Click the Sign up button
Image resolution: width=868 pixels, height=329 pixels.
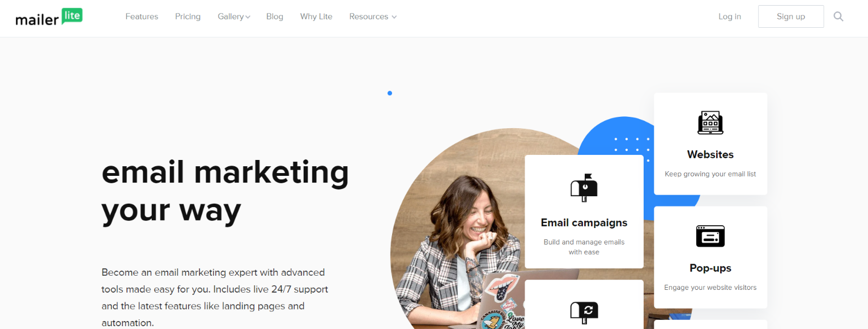click(791, 16)
